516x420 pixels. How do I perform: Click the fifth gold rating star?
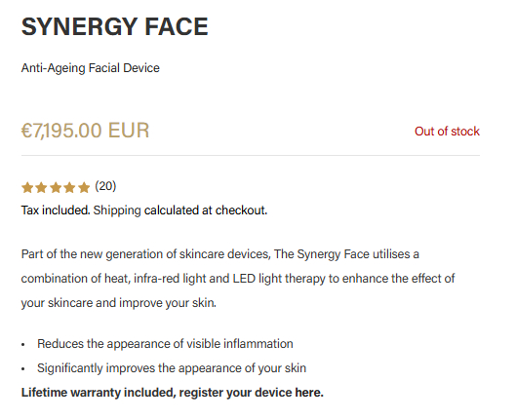pos(84,188)
